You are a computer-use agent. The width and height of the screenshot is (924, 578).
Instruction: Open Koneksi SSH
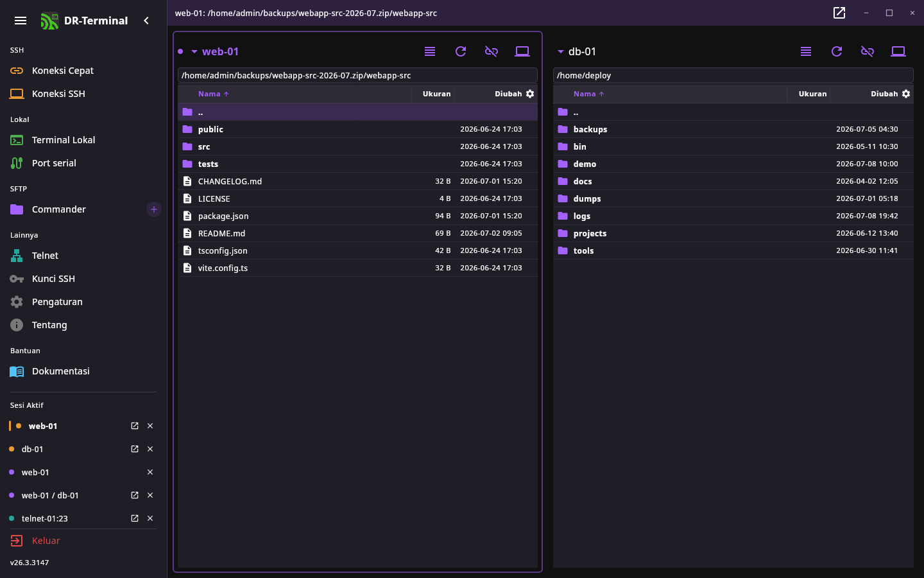click(x=83, y=94)
